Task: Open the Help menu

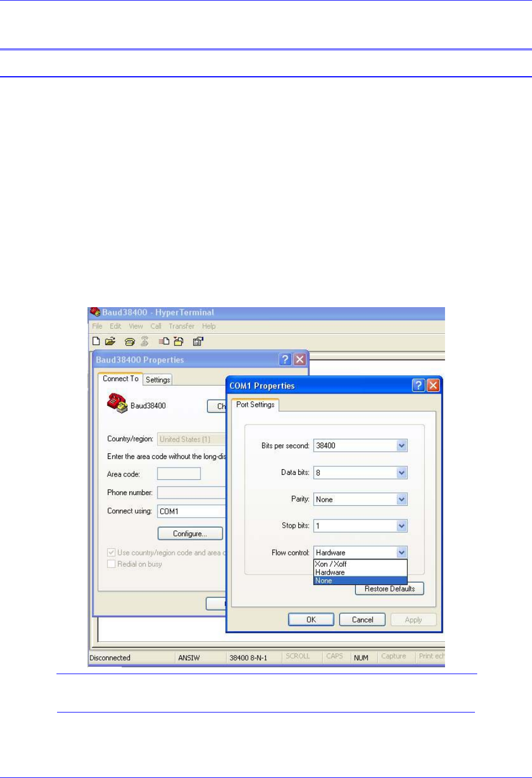Action: (209, 326)
